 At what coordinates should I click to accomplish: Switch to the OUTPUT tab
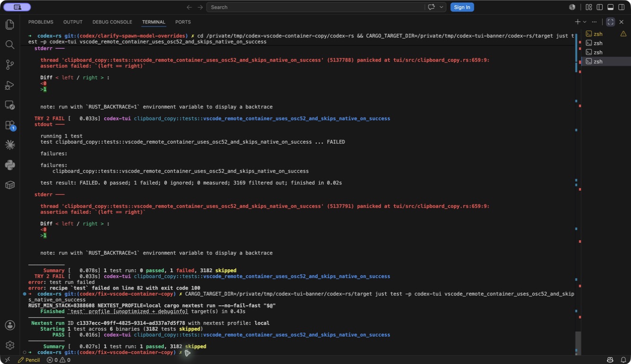73,22
